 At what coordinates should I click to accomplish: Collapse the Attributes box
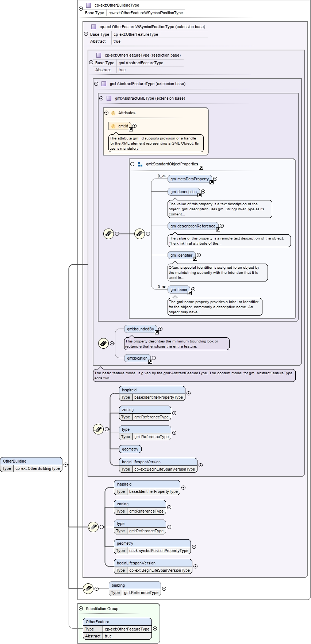coord(107,113)
